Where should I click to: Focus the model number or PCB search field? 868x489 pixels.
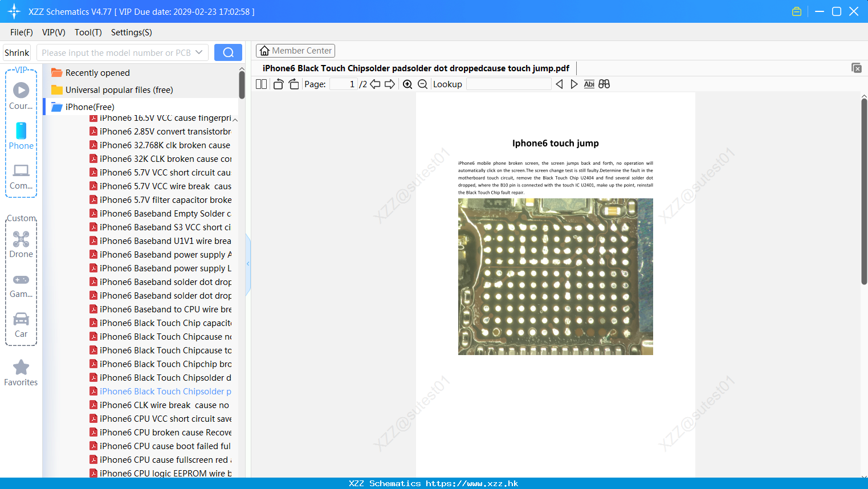click(116, 52)
